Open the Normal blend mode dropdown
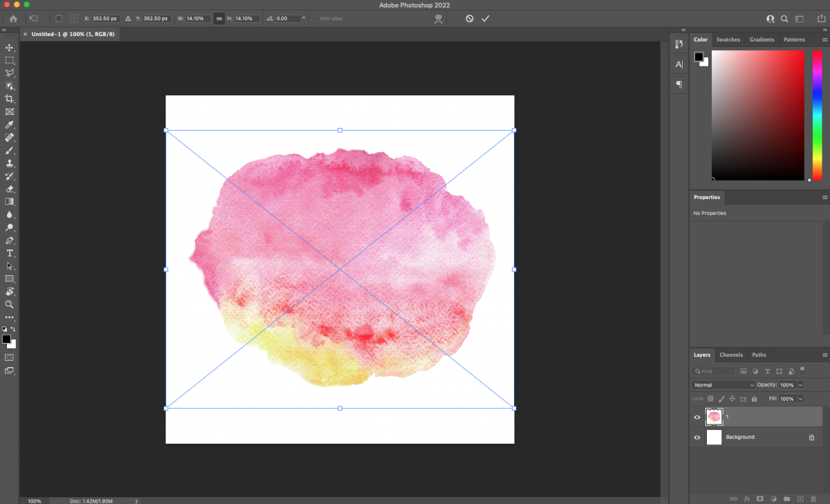The height and width of the screenshot is (504, 830). point(723,385)
